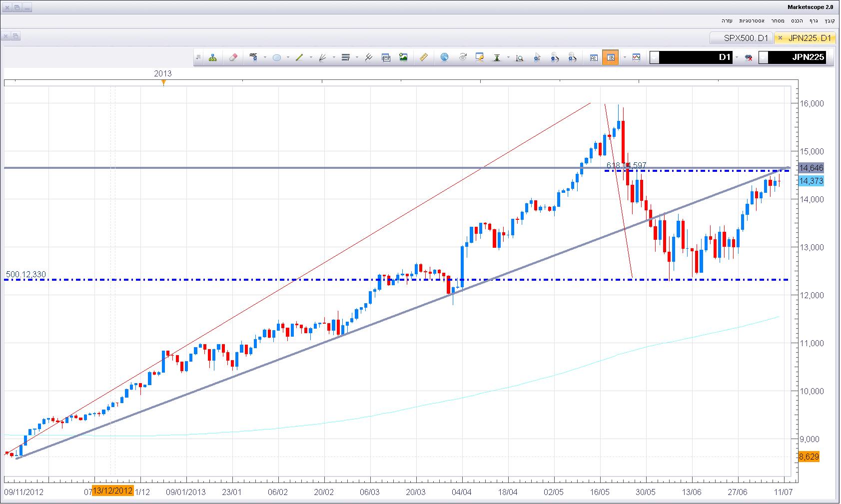Click the chart window picture icon

[385, 57]
